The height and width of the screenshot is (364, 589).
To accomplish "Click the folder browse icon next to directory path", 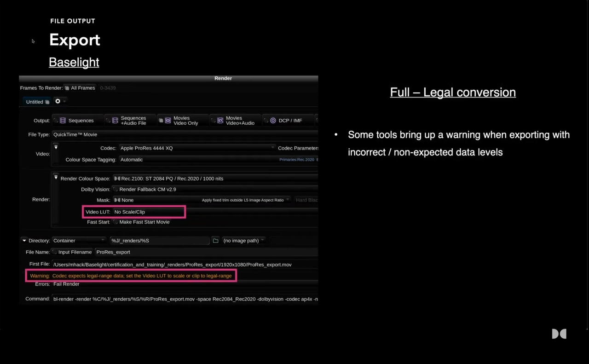I will pyautogui.click(x=215, y=241).
